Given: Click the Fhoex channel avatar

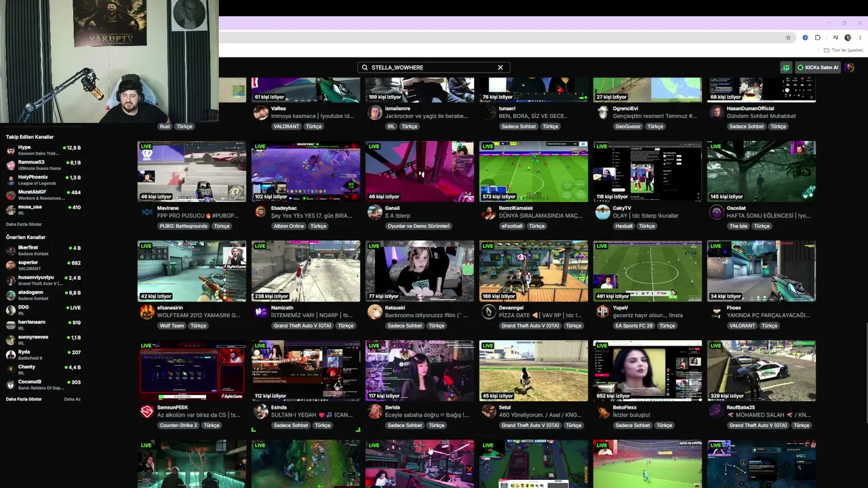Looking at the screenshot, I should click(x=716, y=312).
